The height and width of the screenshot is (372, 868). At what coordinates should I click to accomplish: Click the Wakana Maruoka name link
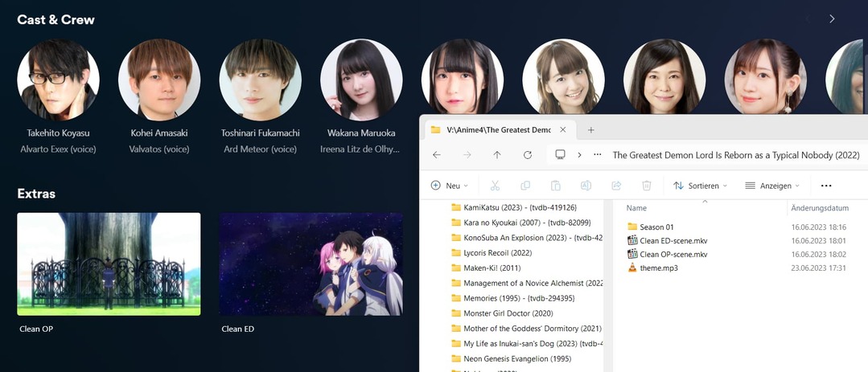[x=361, y=133]
